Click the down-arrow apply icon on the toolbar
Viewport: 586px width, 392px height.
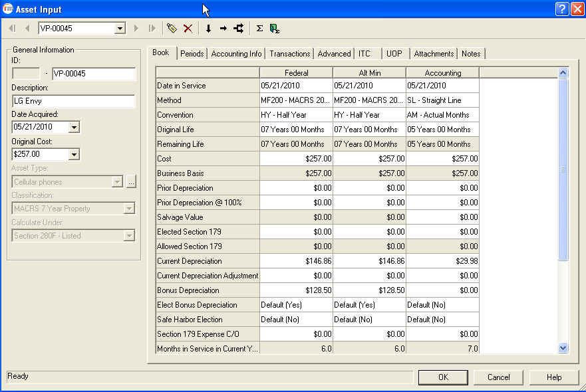[208, 28]
